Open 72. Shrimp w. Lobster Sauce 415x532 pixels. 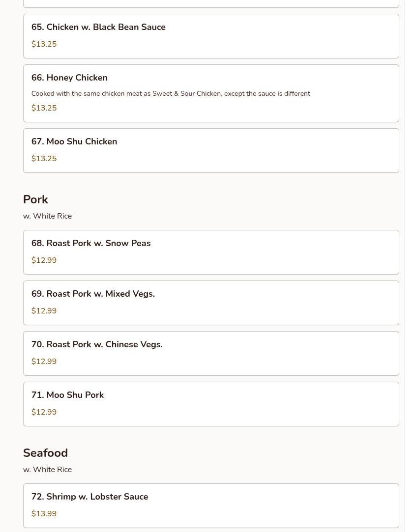211,505
